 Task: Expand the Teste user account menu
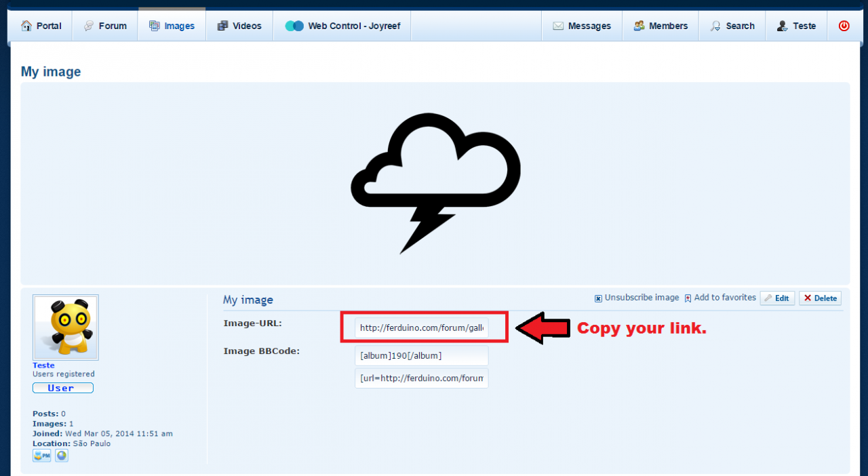click(x=797, y=26)
